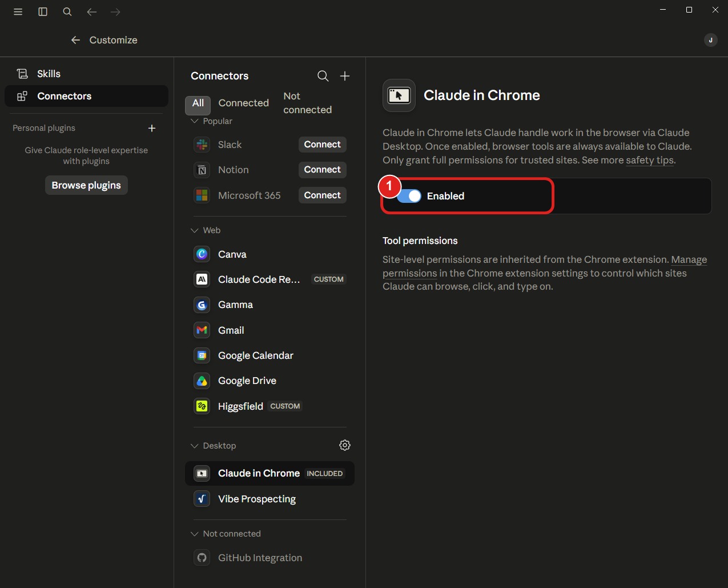Click the back arrow beside Customize
The width and height of the screenshot is (728, 588).
tap(75, 40)
